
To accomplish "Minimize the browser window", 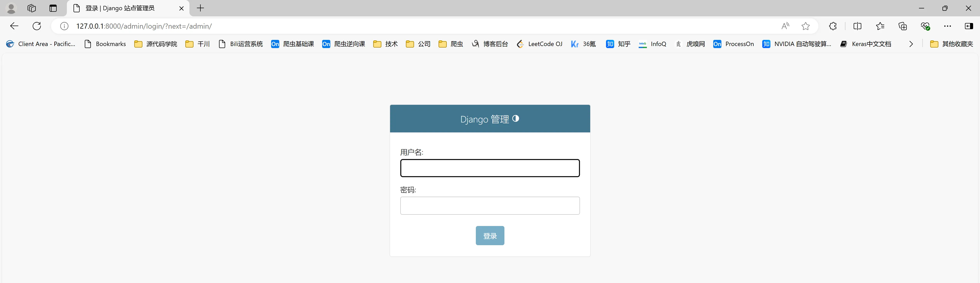I will point(921,8).
